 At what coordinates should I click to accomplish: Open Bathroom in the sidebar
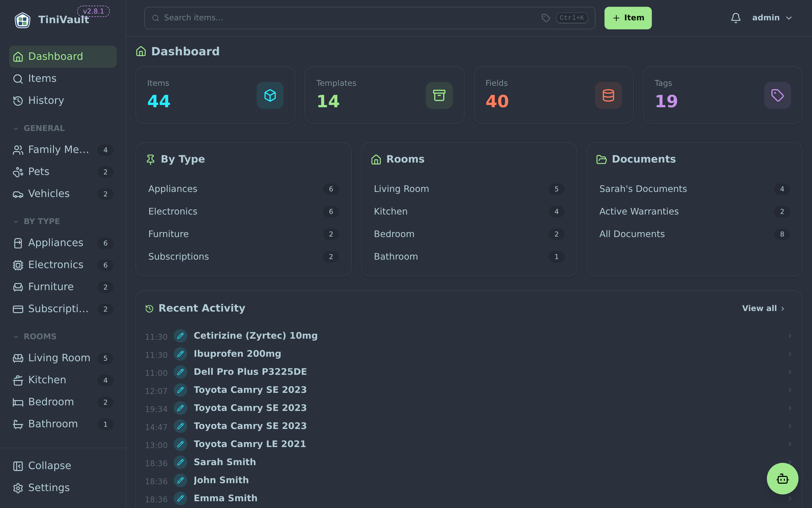63,424
